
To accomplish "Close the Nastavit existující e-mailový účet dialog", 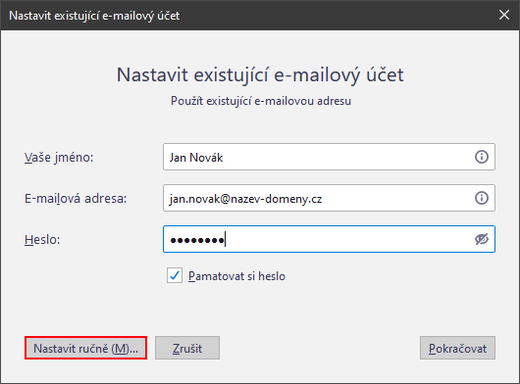I will pos(504,15).
